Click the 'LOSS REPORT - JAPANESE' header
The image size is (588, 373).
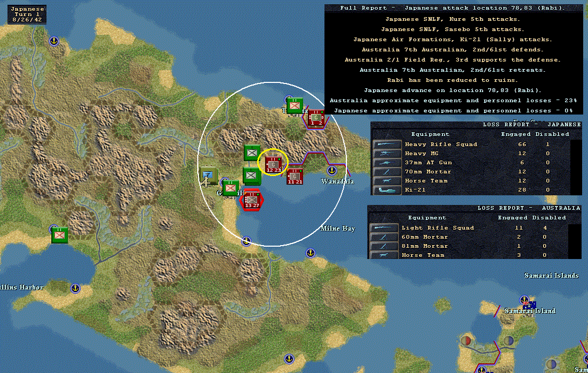pyautogui.click(x=532, y=125)
